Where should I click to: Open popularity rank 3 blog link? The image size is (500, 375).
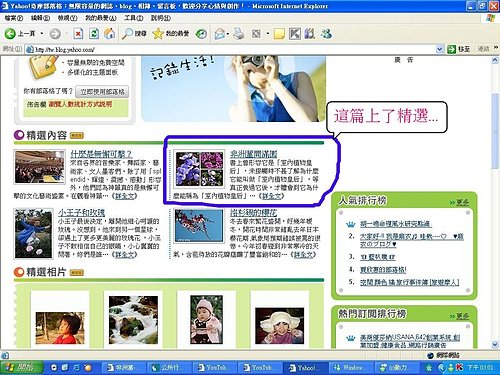tap(377, 257)
